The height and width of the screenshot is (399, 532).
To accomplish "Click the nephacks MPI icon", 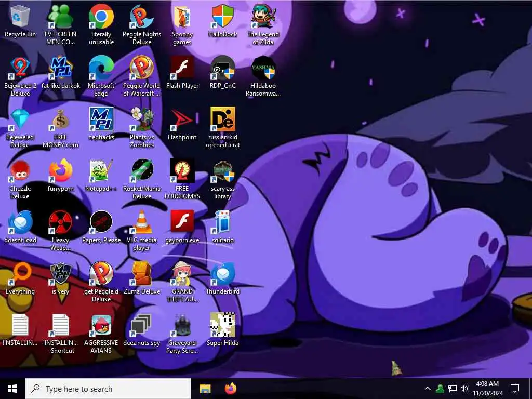I will (101, 119).
